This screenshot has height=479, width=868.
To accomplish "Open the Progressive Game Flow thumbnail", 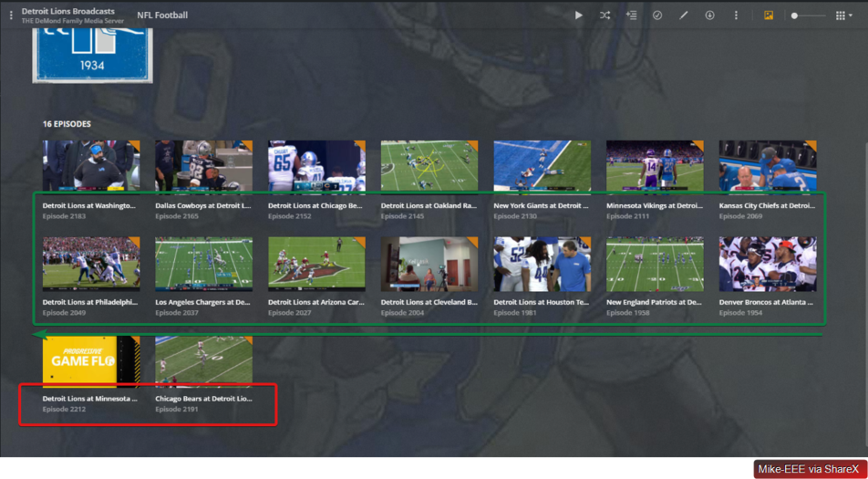I will (x=91, y=361).
